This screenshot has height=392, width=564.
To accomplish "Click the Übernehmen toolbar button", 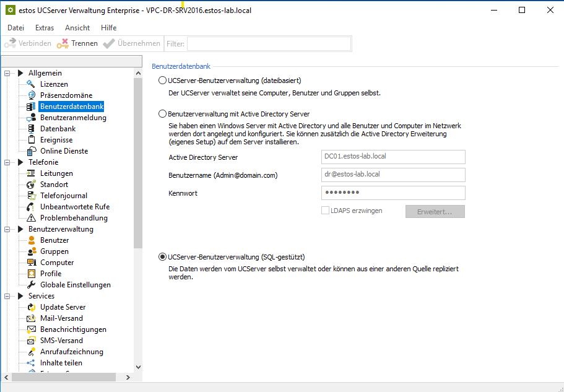I will pos(131,43).
